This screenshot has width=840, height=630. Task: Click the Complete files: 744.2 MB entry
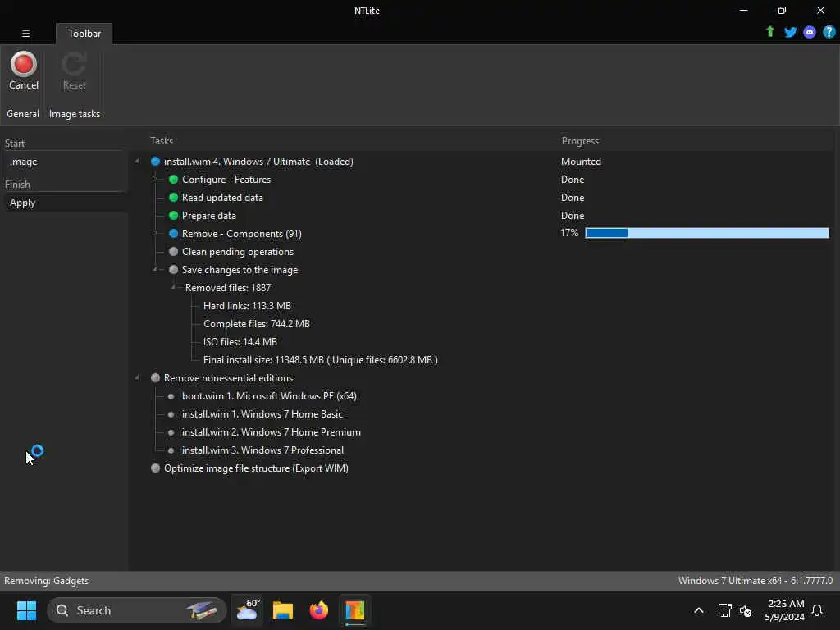tap(257, 323)
